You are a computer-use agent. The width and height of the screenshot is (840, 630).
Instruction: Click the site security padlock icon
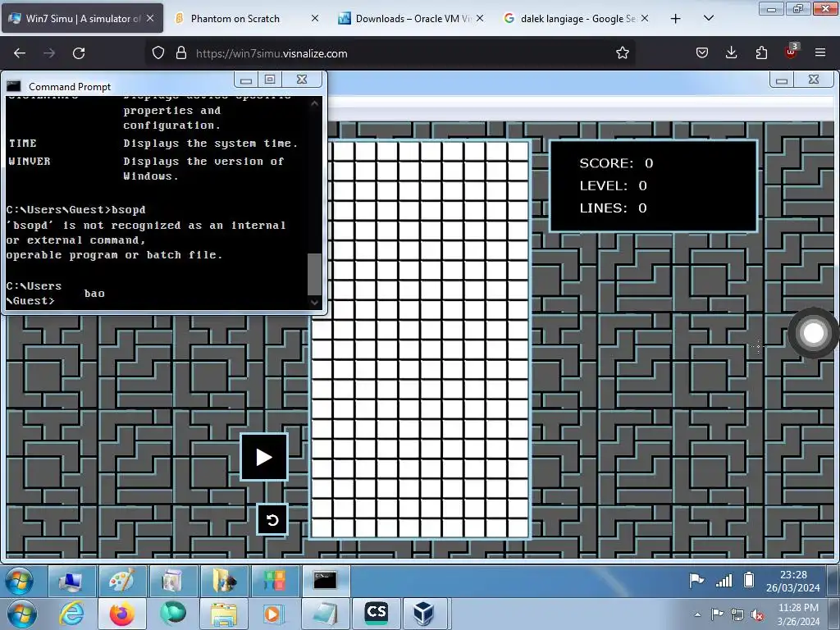[x=181, y=53]
